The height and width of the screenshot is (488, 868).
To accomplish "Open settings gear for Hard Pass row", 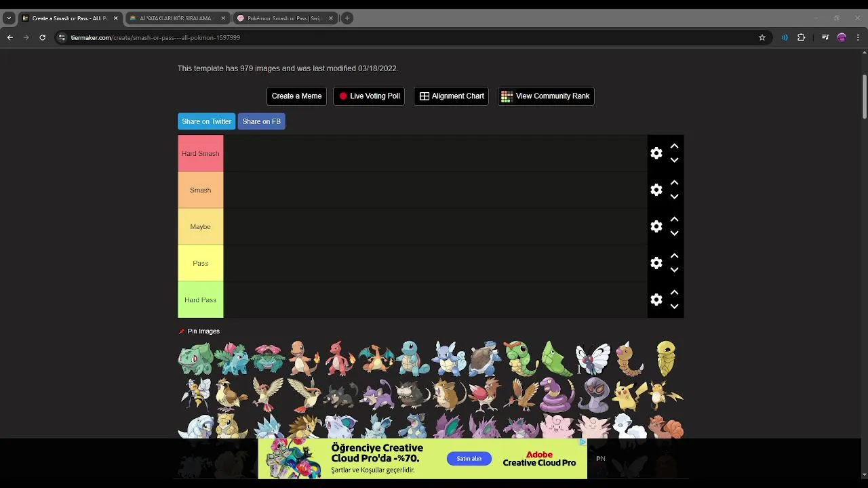I will pyautogui.click(x=656, y=300).
